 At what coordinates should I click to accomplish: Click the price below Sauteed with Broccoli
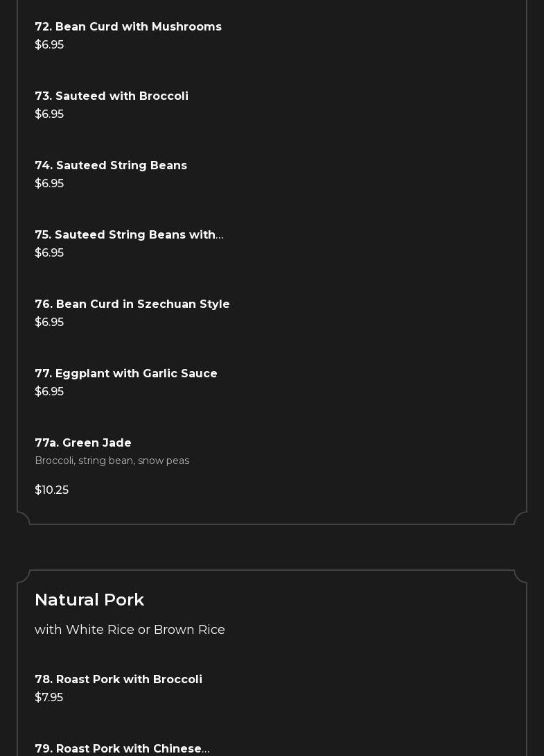49,114
